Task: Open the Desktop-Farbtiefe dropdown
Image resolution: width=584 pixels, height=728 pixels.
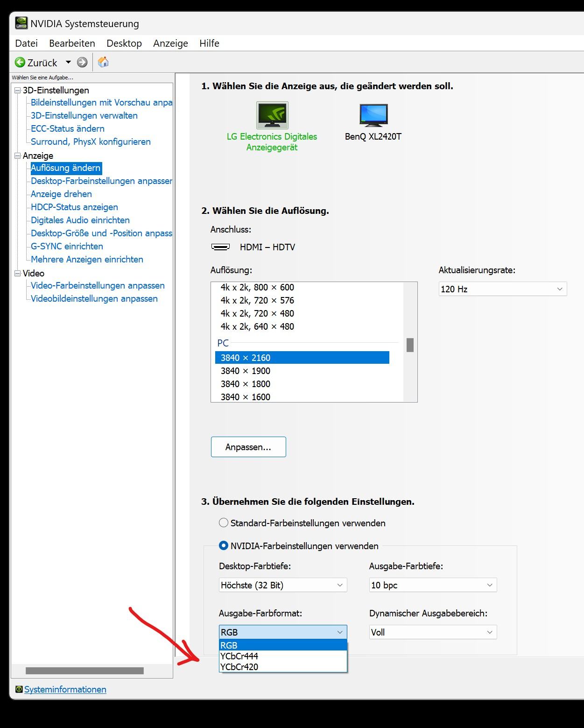Action: point(283,585)
